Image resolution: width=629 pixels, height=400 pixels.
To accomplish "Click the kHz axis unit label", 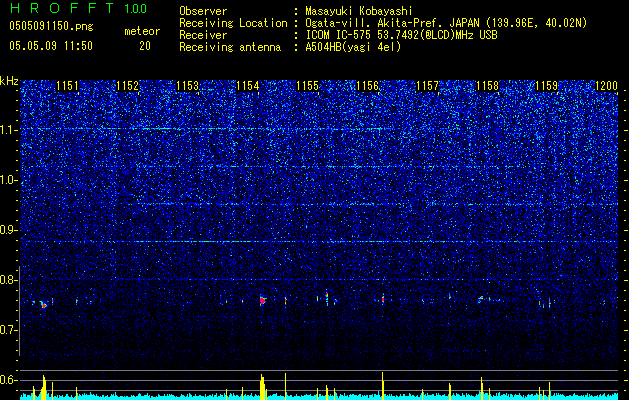I will 9,81.
